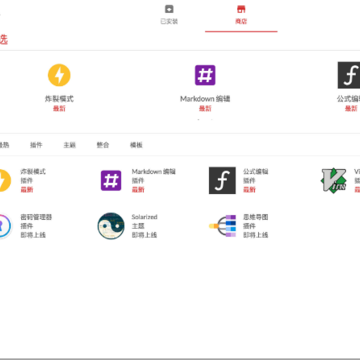Open featured 炸裂模式 lightning bolt icon
Viewport: 360px width, 360px height.
59,75
